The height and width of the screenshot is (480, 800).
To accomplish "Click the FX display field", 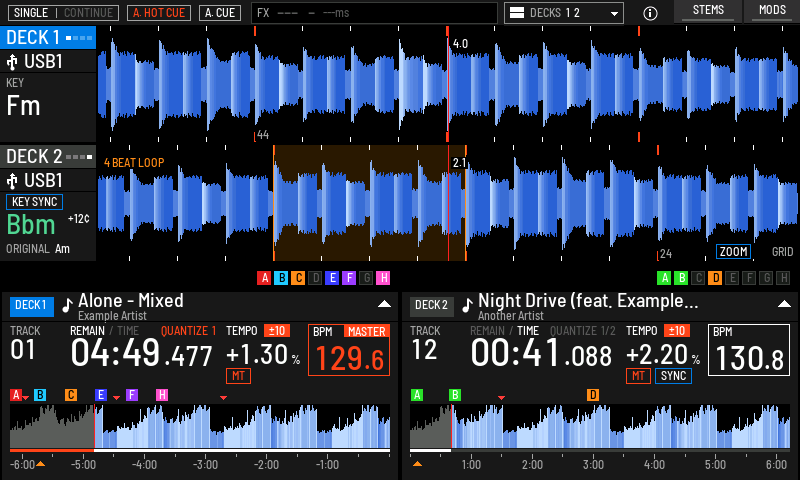I will (x=374, y=13).
